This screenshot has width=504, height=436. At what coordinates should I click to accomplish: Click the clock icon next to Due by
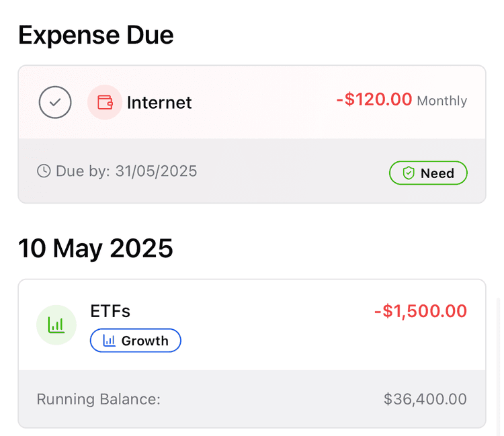(44, 171)
